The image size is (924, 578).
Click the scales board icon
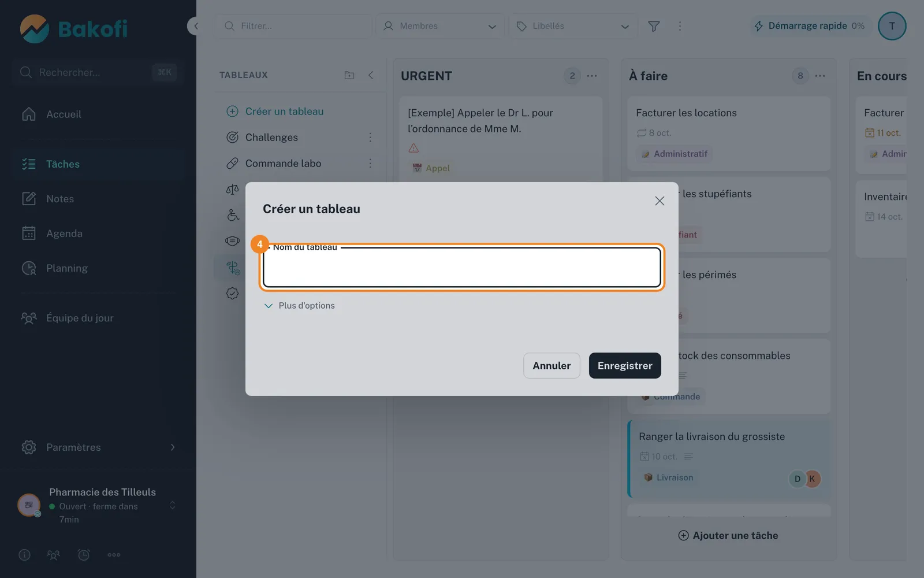(x=233, y=189)
